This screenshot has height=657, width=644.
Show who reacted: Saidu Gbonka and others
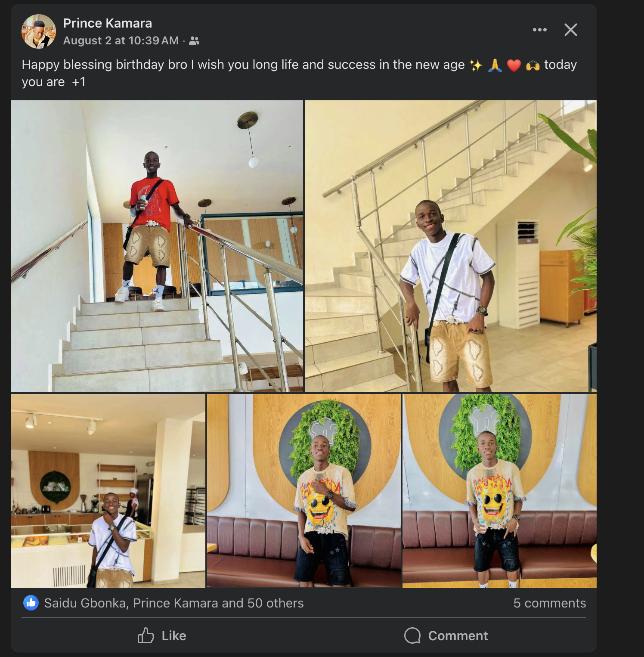[174, 603]
